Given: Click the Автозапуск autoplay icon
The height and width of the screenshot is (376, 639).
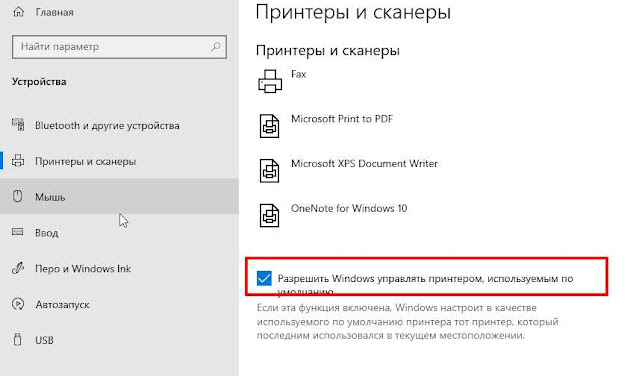Looking at the screenshot, I should point(18,304).
